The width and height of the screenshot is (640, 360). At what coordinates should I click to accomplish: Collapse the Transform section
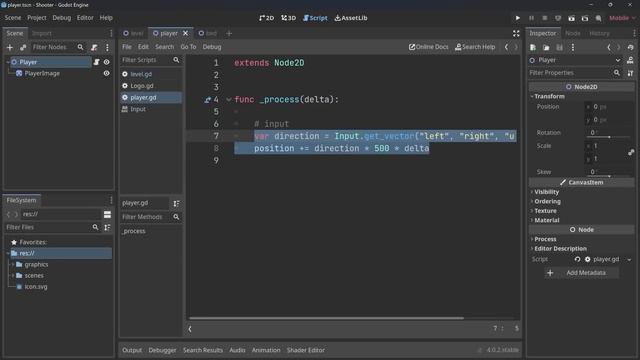pyautogui.click(x=549, y=96)
